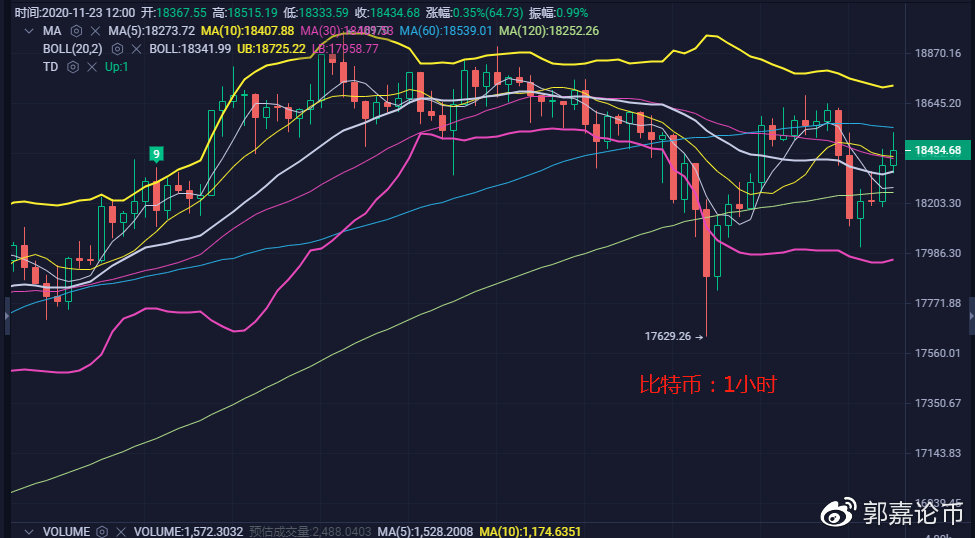
Task: Click the VOLUME indicator name label
Action: (x=66, y=532)
